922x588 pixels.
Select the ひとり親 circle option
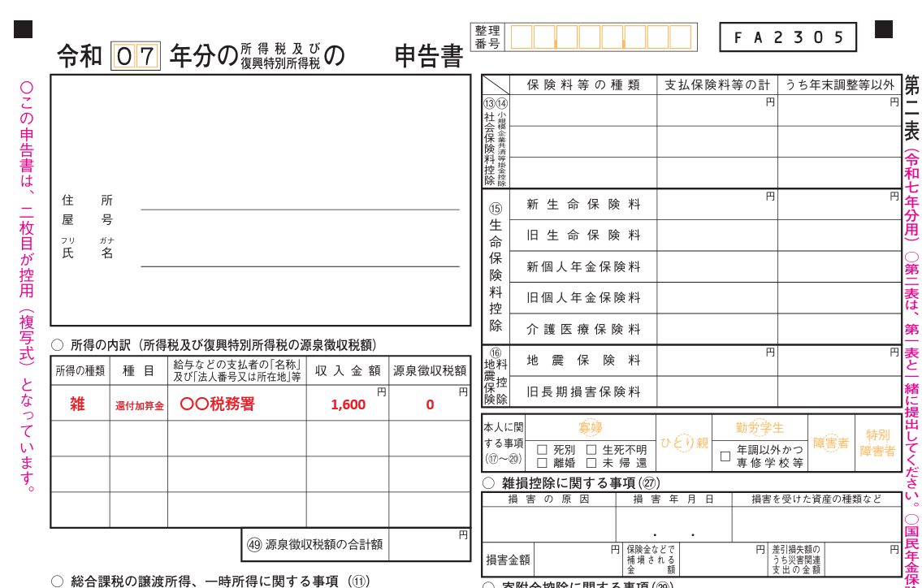pyautogui.click(x=683, y=443)
